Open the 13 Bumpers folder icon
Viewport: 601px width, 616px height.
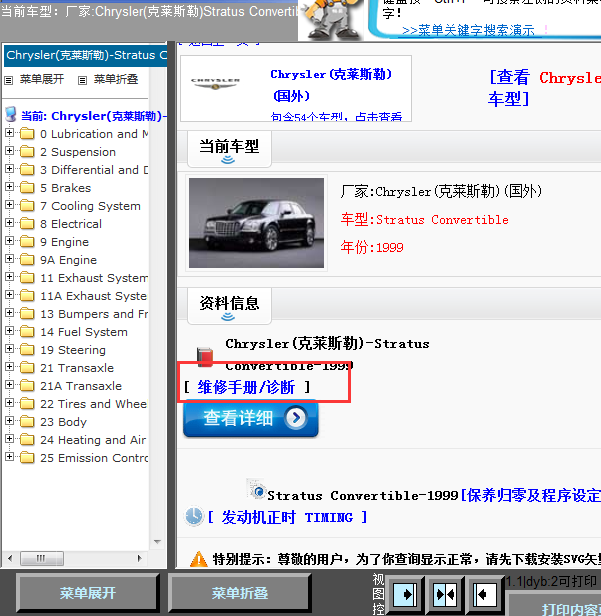click(x=27, y=314)
